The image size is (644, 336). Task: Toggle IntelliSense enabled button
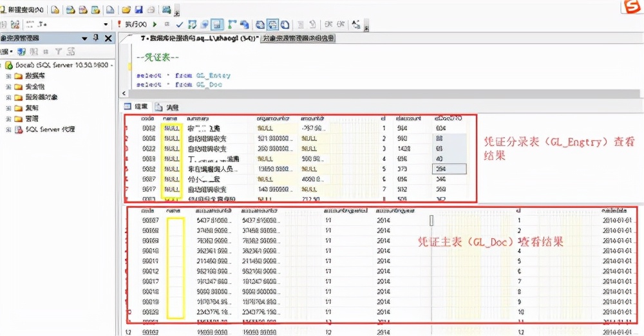(x=217, y=24)
